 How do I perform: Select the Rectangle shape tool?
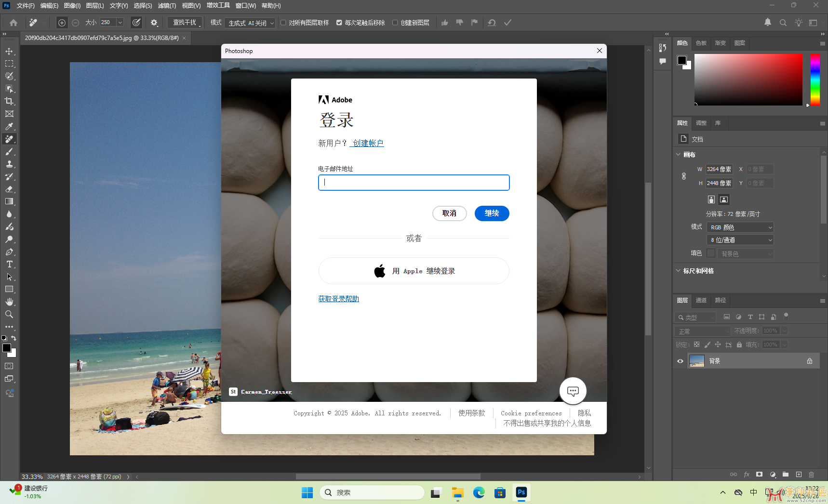tap(9, 289)
